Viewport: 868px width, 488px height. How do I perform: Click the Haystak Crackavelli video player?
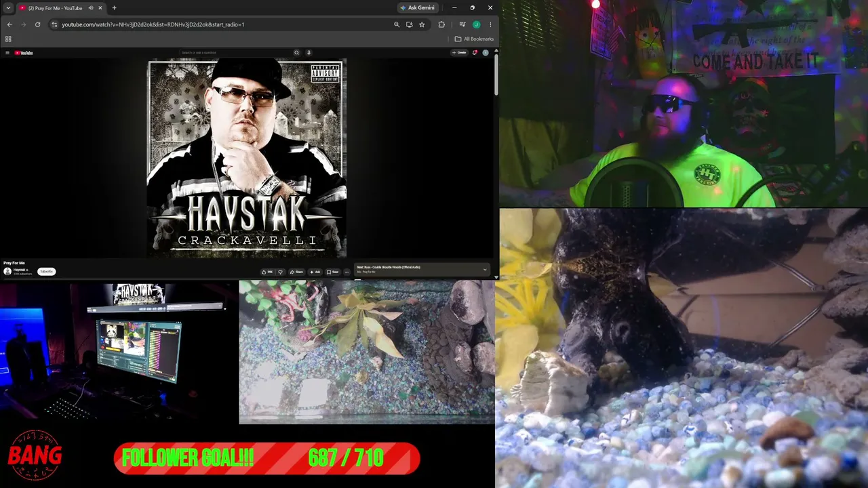[x=247, y=157]
